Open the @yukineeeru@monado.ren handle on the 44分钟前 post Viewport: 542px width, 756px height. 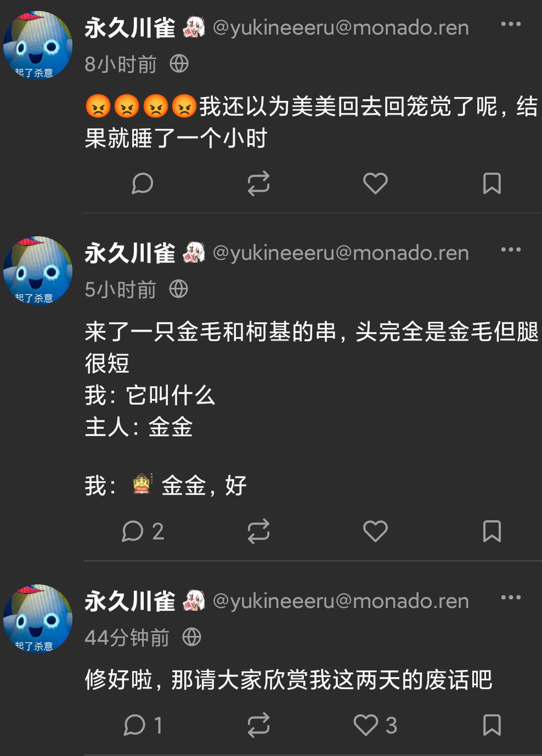(x=341, y=601)
